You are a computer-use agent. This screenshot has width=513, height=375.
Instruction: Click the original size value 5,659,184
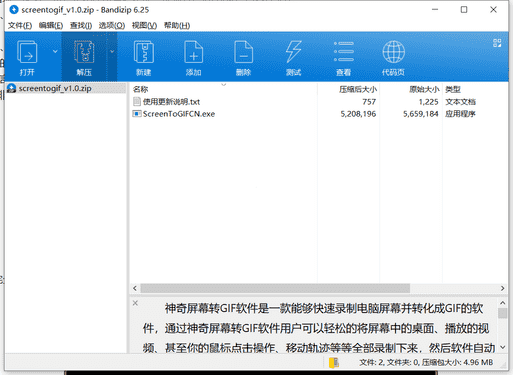tap(421, 114)
